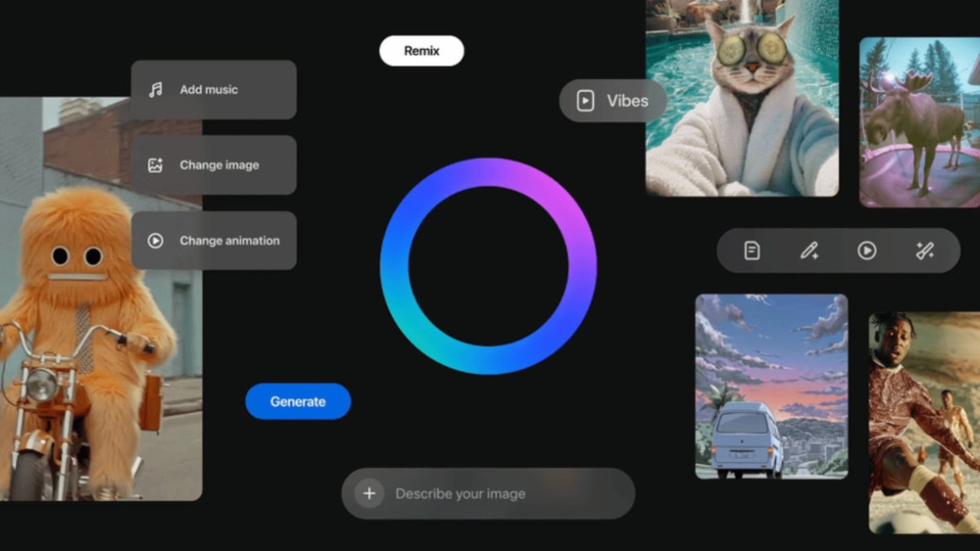Select the script/text icon in the toolbar

point(751,251)
